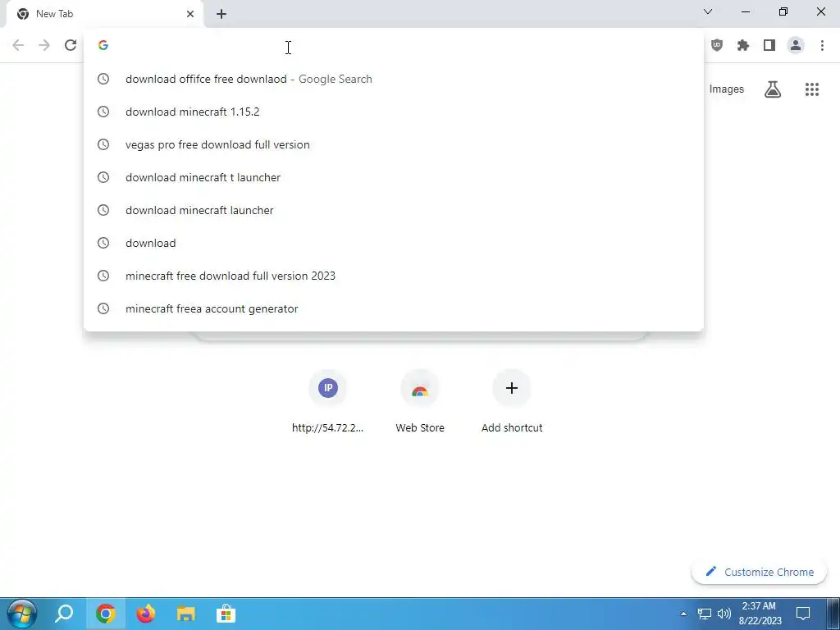The height and width of the screenshot is (630, 840).
Task: Click history clock icon beside 'vegas pro' suggestion
Action: click(x=103, y=144)
